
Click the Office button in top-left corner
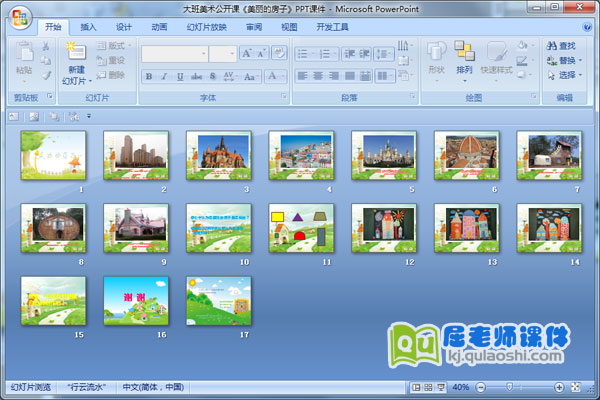point(18,17)
